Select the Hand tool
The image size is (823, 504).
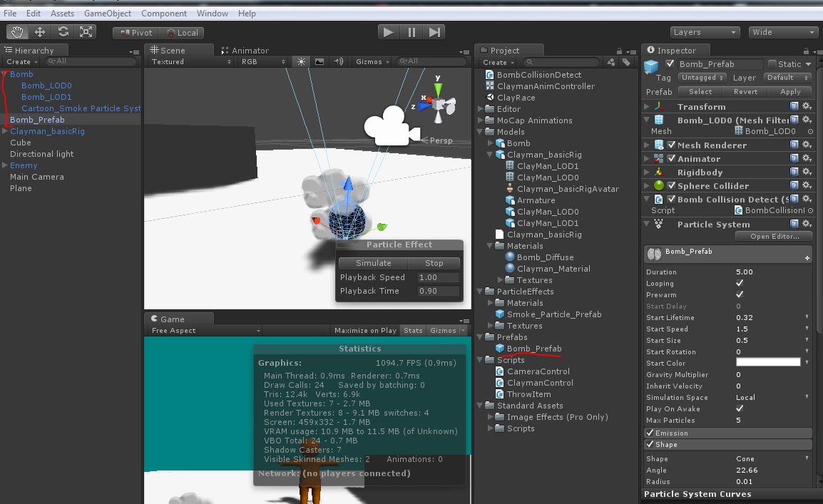(x=17, y=31)
